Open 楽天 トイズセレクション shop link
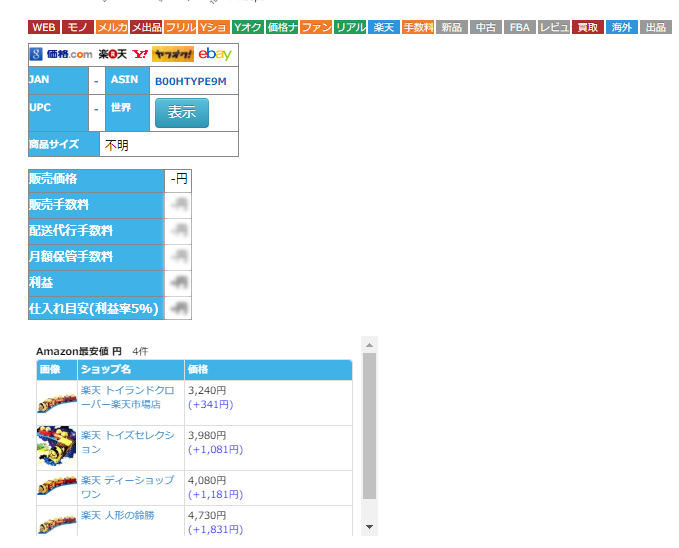Screen dimensions: 679x548 tap(126, 442)
